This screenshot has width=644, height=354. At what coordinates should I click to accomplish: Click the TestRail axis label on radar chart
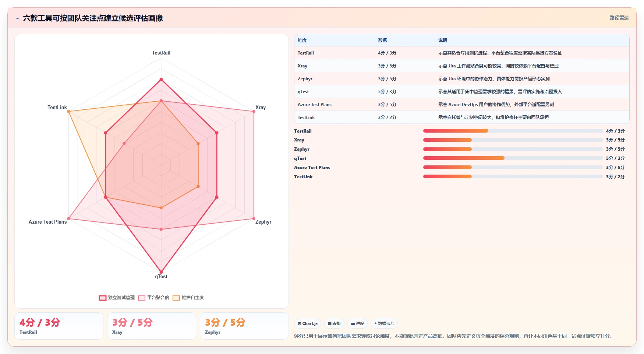(161, 53)
